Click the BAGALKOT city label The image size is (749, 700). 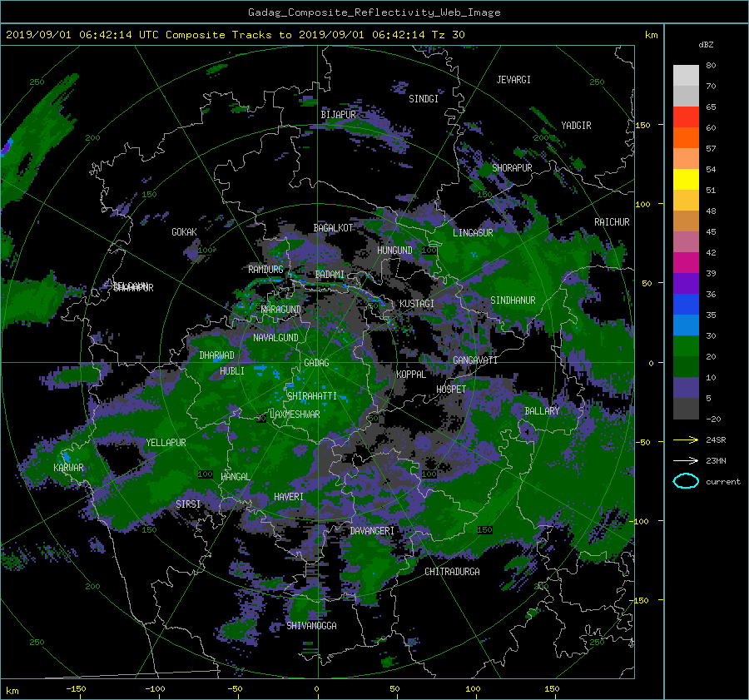coord(333,228)
